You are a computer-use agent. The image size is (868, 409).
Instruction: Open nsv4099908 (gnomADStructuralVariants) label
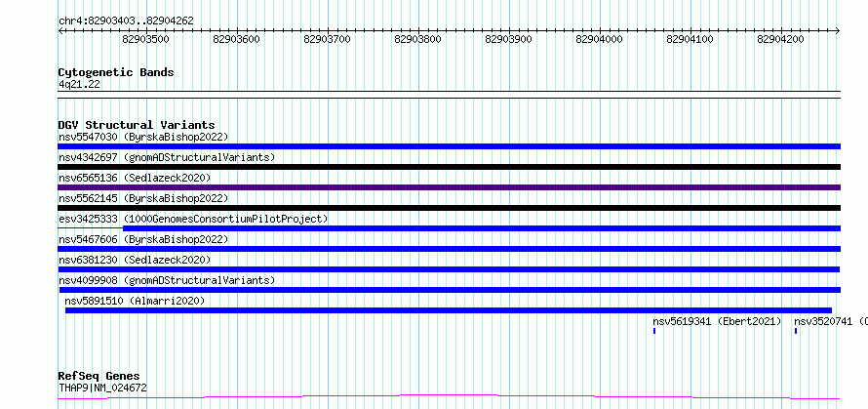(x=167, y=280)
